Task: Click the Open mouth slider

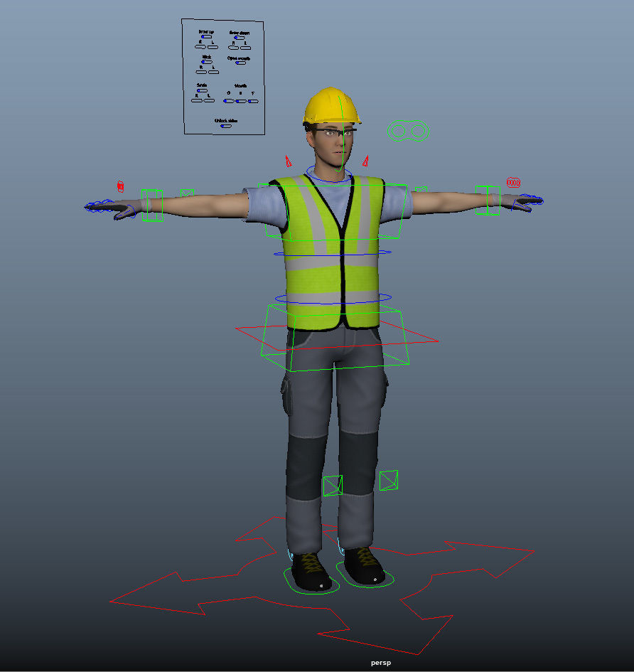Action: [x=240, y=63]
